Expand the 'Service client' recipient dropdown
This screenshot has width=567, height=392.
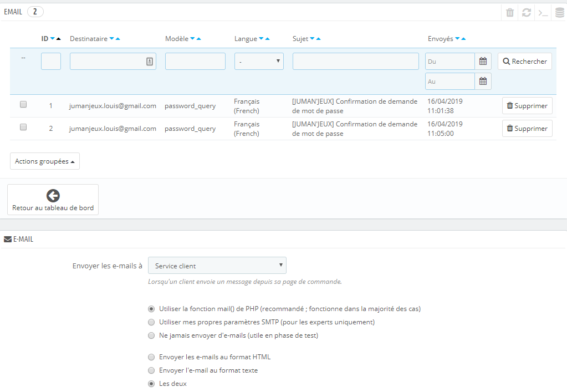coord(217,266)
